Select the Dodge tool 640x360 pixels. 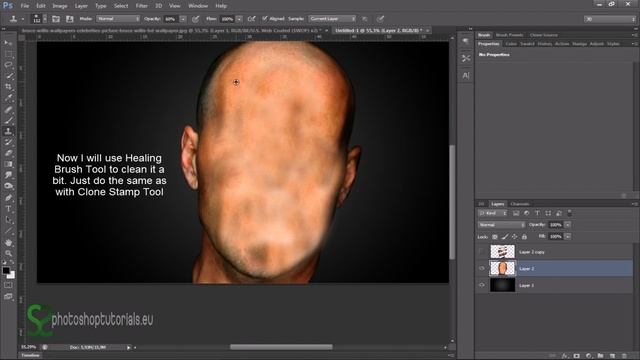click(8, 186)
